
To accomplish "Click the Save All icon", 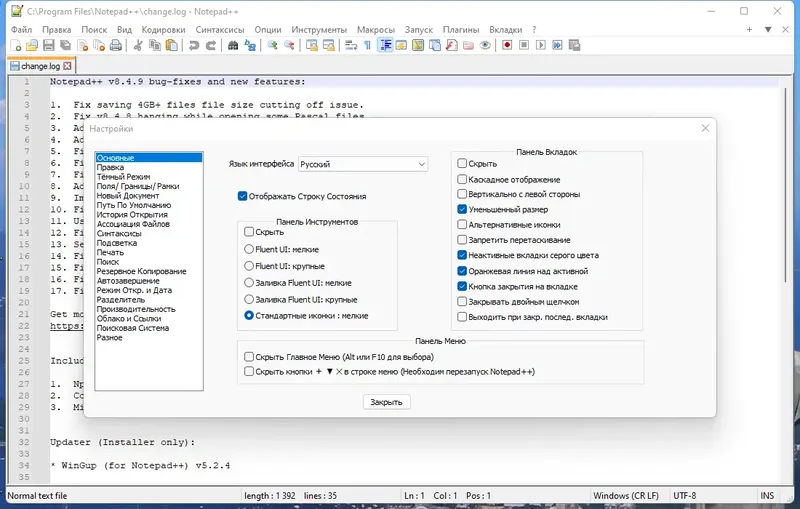I will pyautogui.click(x=65, y=45).
